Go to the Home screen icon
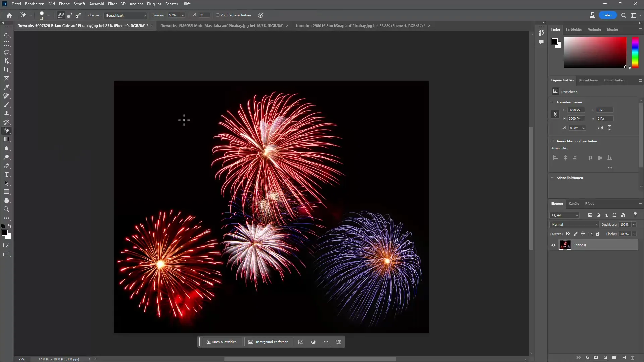 point(9,15)
